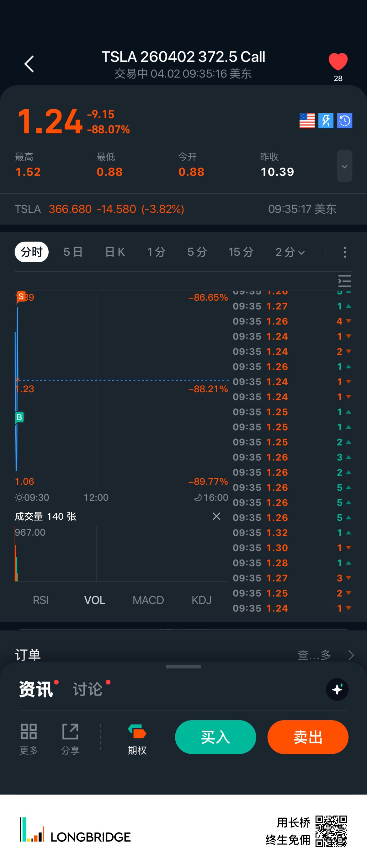The height and width of the screenshot is (868, 367).
Task: Tap the US flag market icon
Action: (x=307, y=121)
